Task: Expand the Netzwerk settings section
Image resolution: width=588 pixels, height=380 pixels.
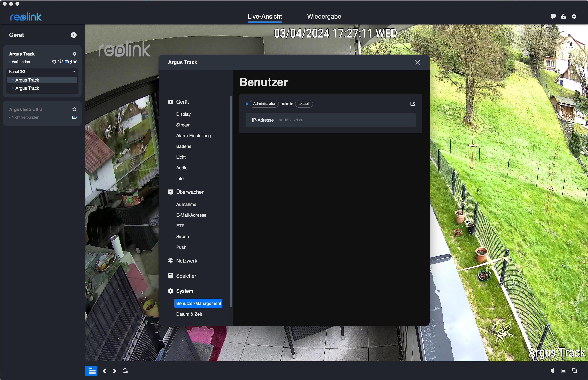Action: coord(186,261)
